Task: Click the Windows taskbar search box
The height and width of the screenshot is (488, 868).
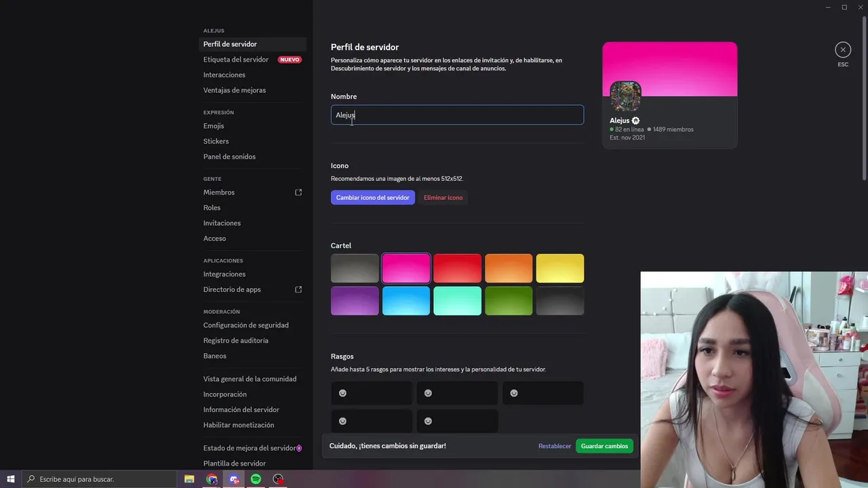Action: click(99, 479)
